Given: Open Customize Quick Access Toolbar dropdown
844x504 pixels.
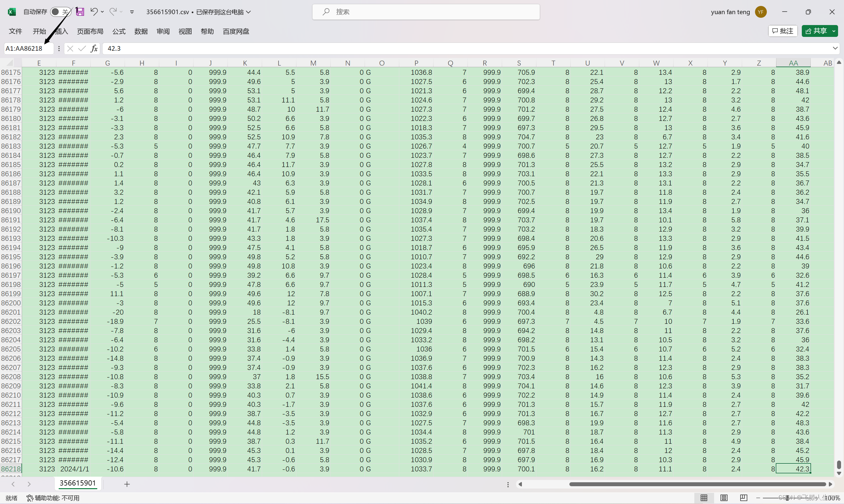Looking at the screenshot, I should coord(132,12).
